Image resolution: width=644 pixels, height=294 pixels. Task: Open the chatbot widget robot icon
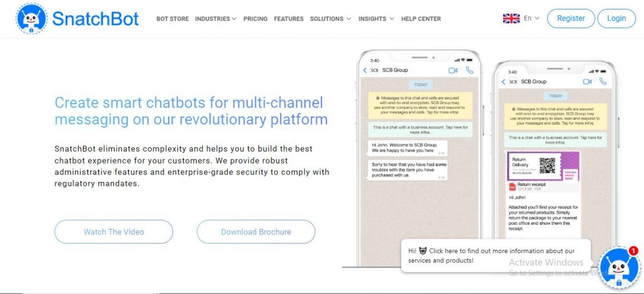(x=619, y=268)
